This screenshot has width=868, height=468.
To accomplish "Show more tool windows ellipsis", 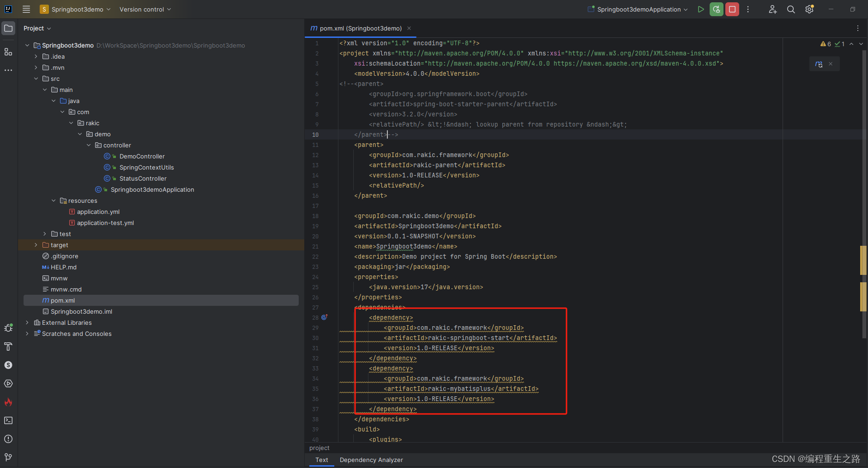I will [x=8, y=70].
